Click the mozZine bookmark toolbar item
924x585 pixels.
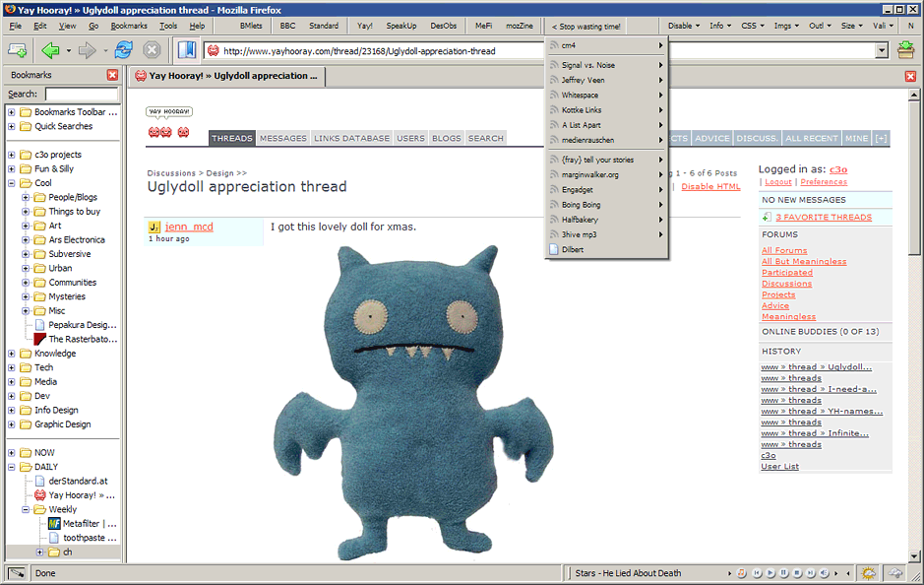click(520, 26)
